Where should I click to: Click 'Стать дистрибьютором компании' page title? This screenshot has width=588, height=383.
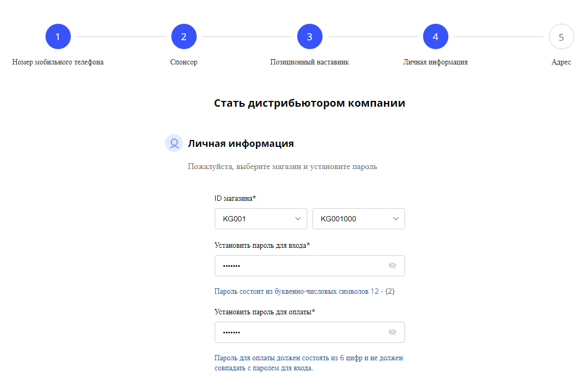(x=309, y=104)
